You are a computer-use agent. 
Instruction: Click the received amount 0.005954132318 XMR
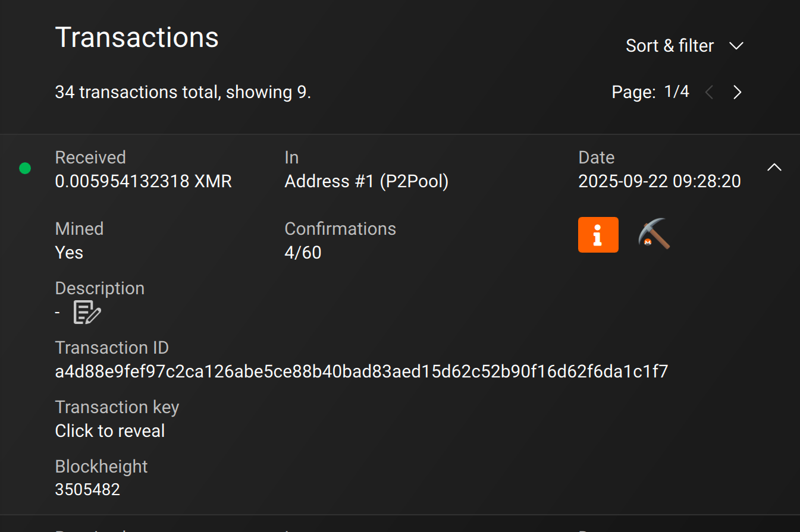143,181
